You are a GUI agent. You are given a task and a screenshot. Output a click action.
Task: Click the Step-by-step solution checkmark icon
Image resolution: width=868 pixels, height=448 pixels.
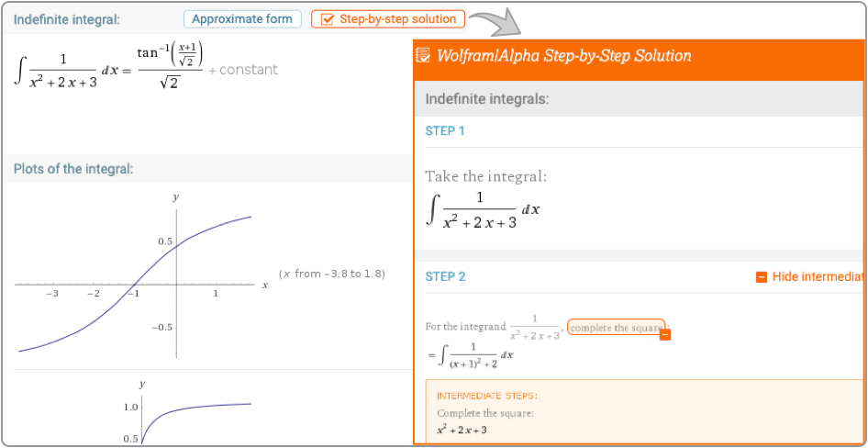pos(327,19)
